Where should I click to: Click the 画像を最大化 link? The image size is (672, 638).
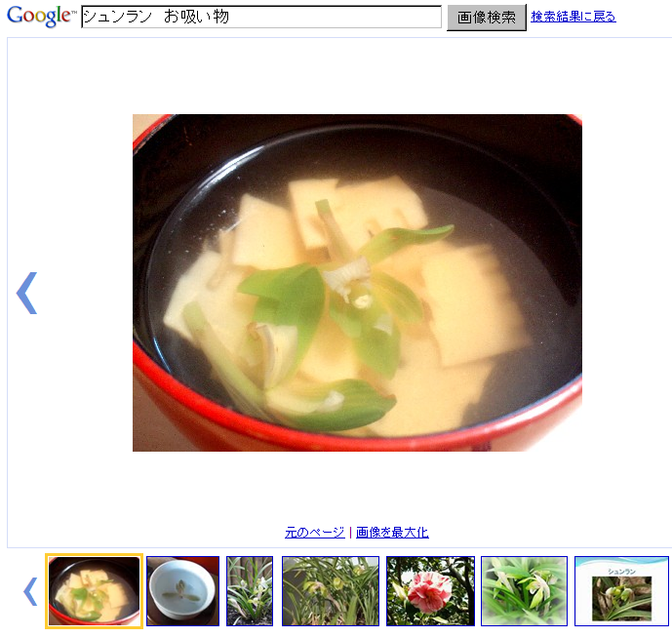click(x=392, y=532)
